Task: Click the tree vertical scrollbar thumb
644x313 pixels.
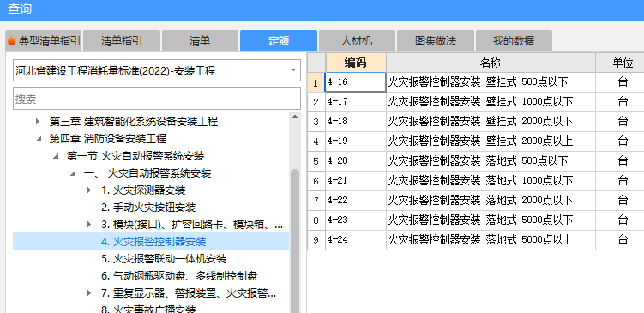Action: coord(295,241)
